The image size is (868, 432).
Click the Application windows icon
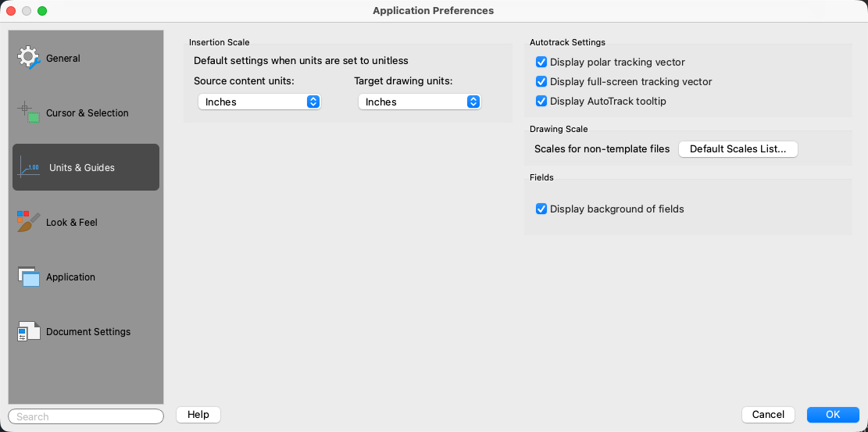28,277
